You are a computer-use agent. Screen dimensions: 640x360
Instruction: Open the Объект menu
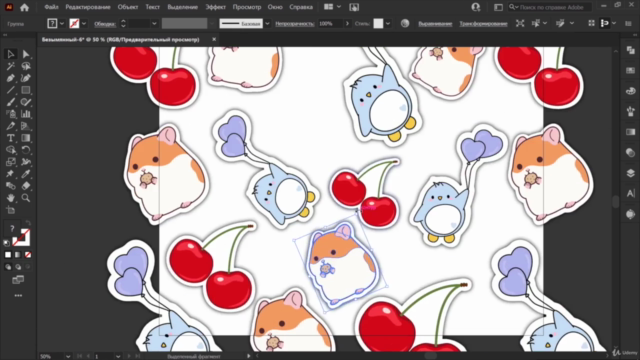coord(128,7)
